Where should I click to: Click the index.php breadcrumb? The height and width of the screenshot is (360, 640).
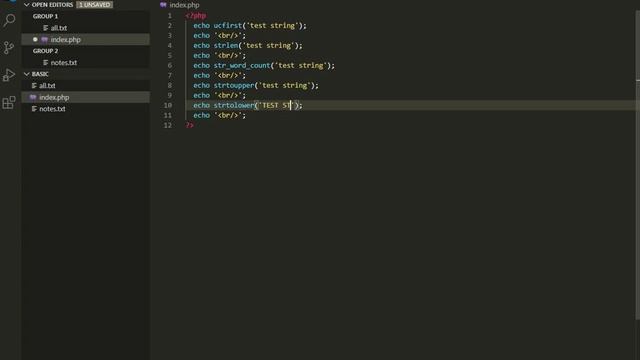pyautogui.click(x=184, y=5)
